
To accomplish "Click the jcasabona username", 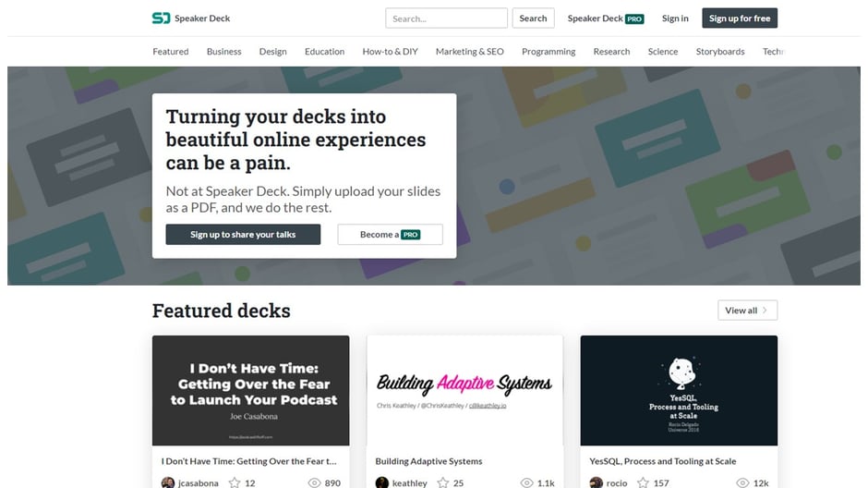I will pyautogui.click(x=199, y=483).
